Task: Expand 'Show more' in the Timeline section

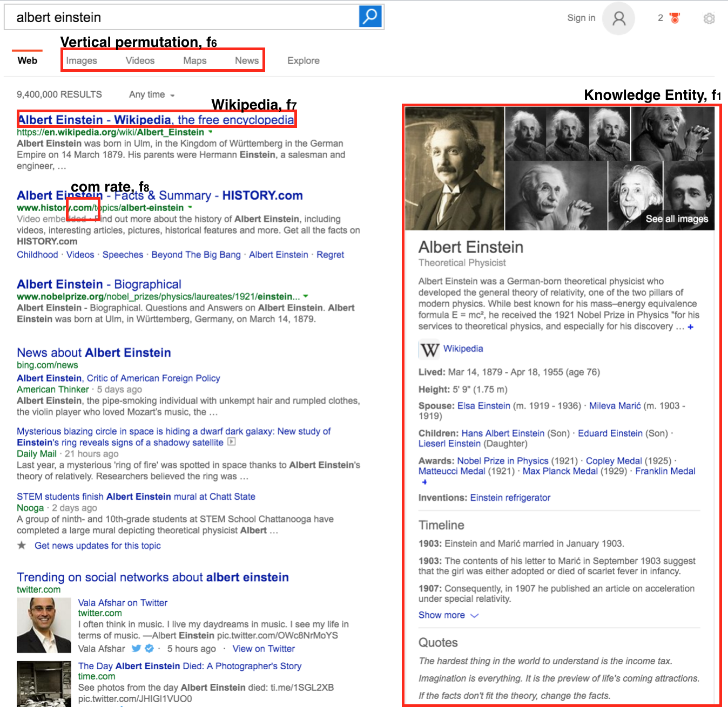Action: click(448, 615)
